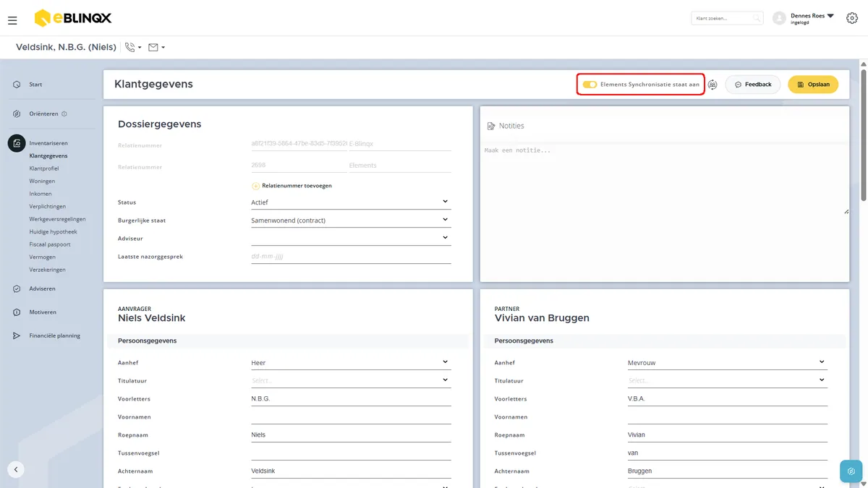Click the people synchronisation icon beside Feedback
Viewport: 868px width, 488px height.
coord(712,85)
